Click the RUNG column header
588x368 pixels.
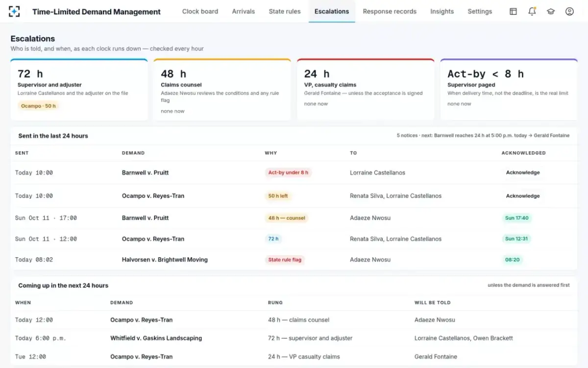(275, 303)
